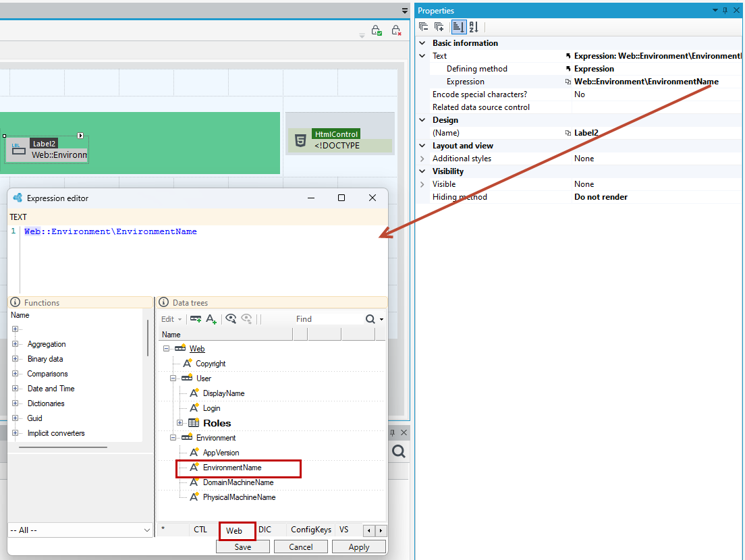The width and height of the screenshot is (745, 560).
Task: Open the Properties panel options arrow
Action: point(715,10)
